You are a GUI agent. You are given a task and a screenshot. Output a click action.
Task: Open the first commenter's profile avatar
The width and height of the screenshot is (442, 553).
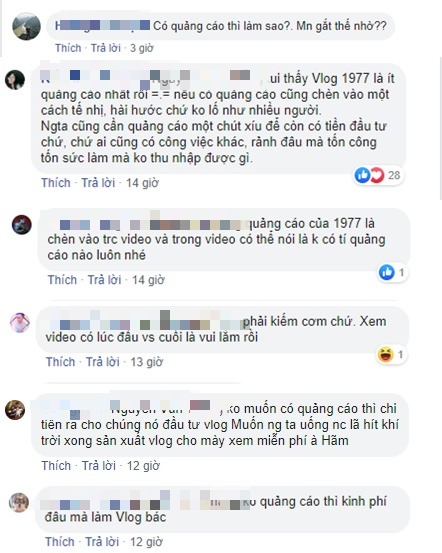click(26, 27)
